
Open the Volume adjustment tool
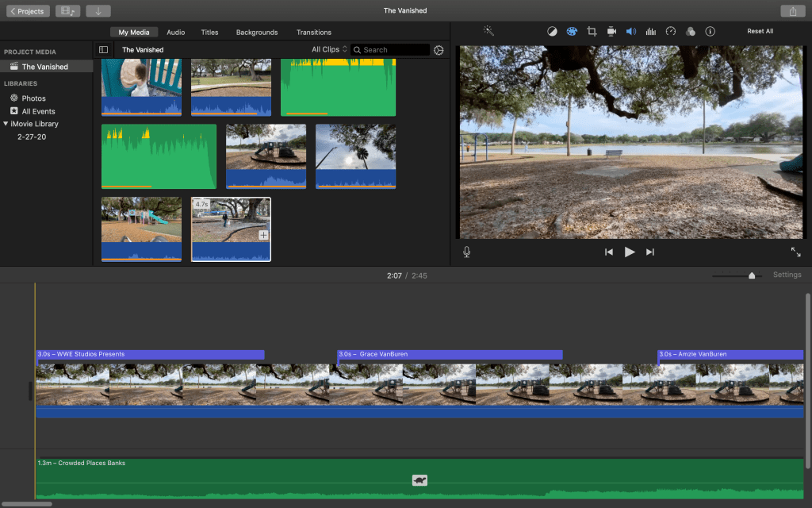(631, 32)
